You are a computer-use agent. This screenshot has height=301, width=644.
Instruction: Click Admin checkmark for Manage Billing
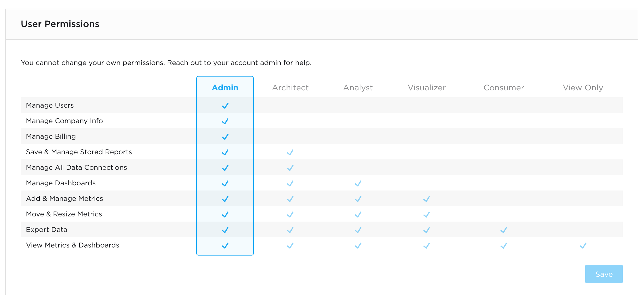click(x=225, y=137)
